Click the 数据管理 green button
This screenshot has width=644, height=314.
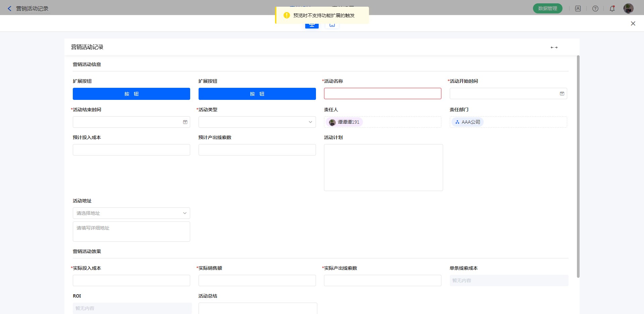click(547, 8)
